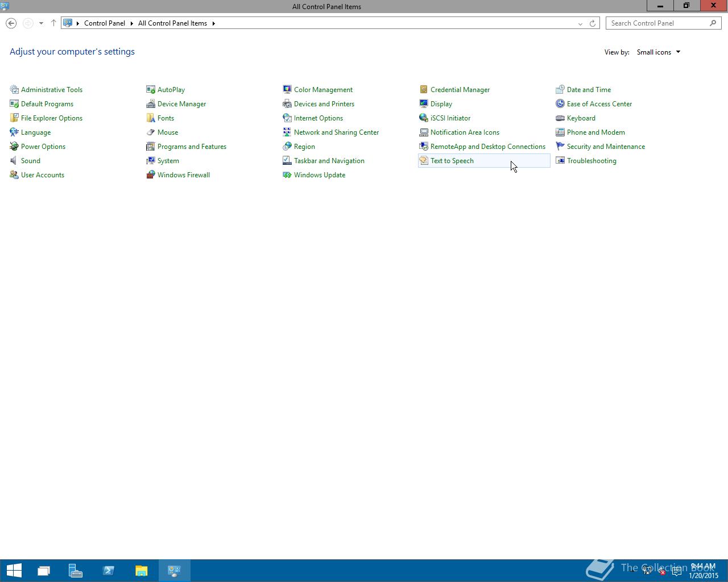
Task: Open the Date and Time link
Action: coord(589,89)
